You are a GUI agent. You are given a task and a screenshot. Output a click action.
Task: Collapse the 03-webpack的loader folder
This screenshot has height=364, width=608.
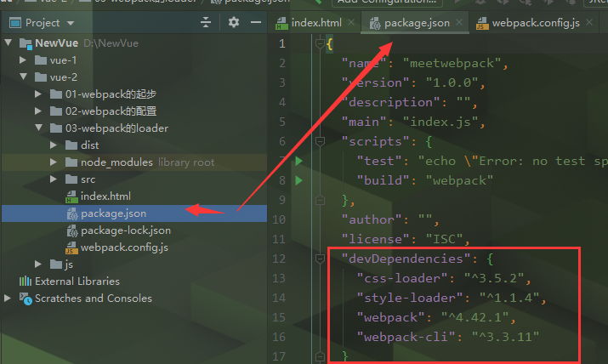tap(39, 128)
